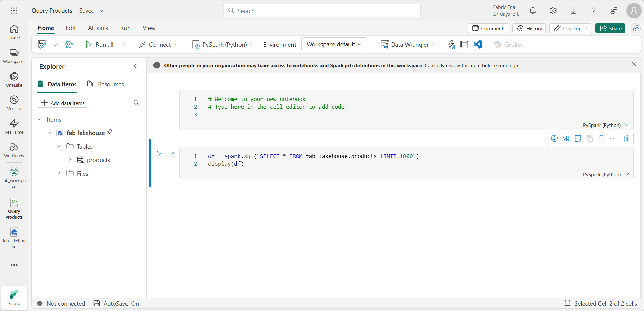Pin icon next to fab_lakehouse
Viewport: 644px width, 311px height.
coord(110,132)
